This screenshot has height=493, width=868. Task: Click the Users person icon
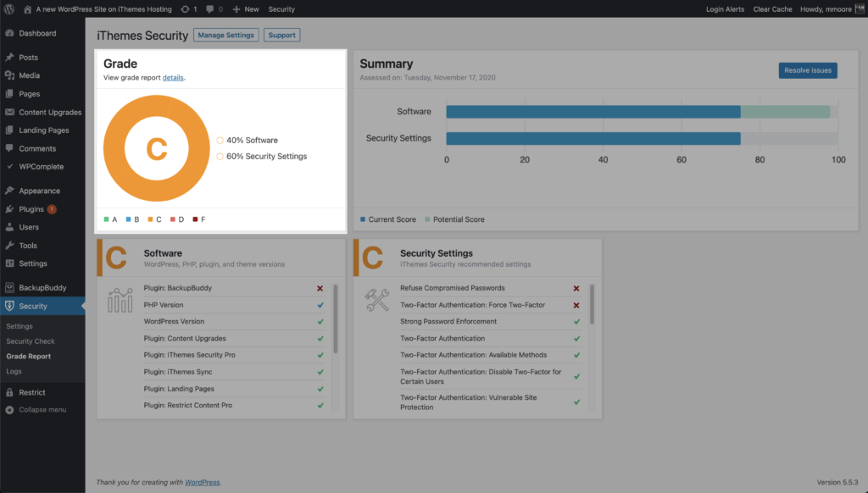pyautogui.click(x=9, y=227)
